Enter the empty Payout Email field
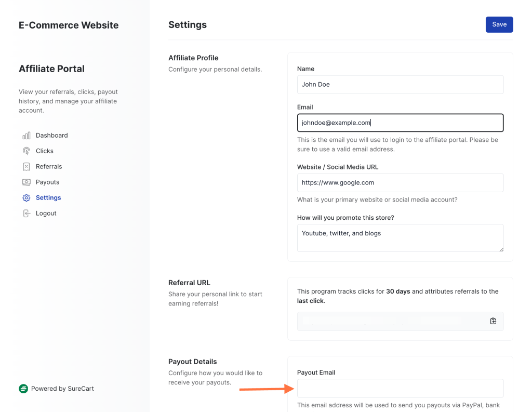This screenshot has width=532, height=412. click(x=400, y=388)
